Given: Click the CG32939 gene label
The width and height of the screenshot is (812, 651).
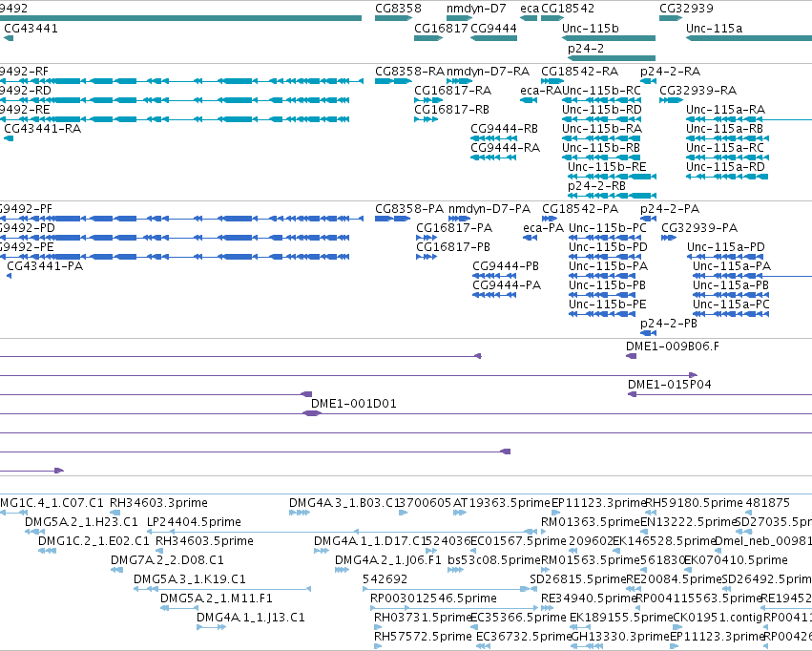Looking at the screenshot, I should pos(686,9).
